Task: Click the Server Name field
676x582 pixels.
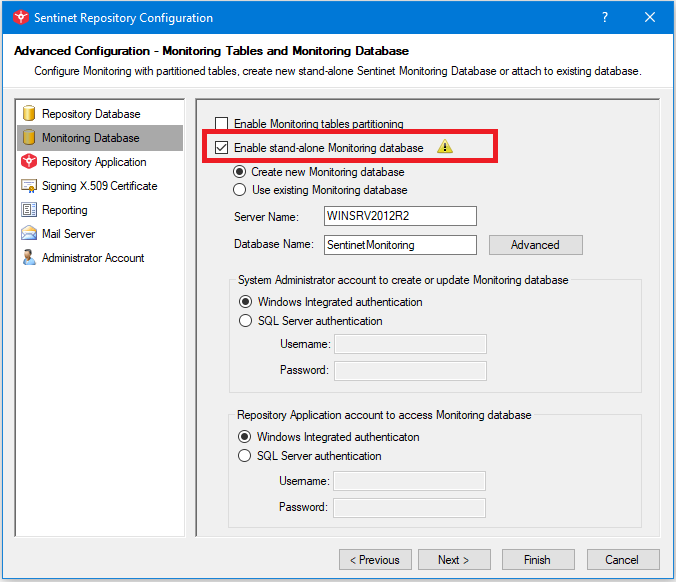Action: pos(400,216)
